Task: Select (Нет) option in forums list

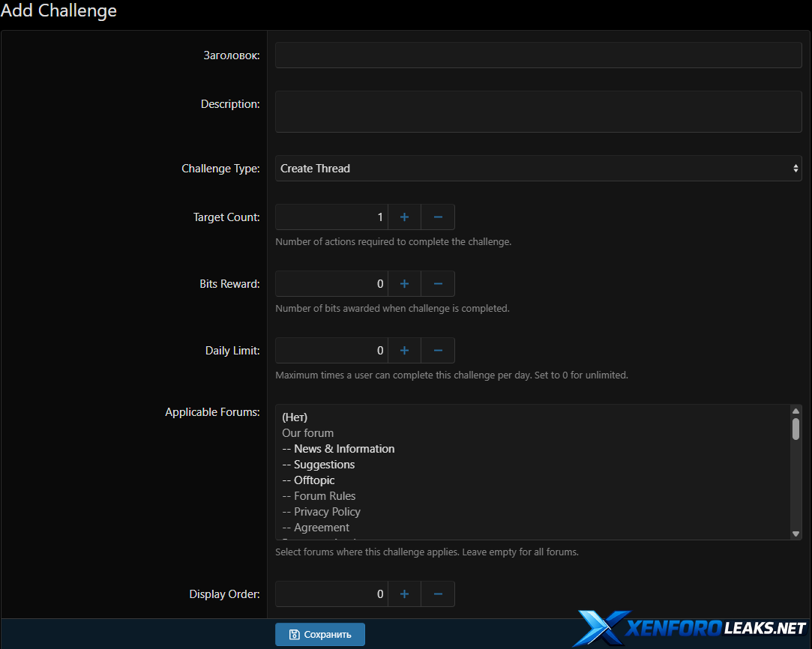Action: pos(295,417)
